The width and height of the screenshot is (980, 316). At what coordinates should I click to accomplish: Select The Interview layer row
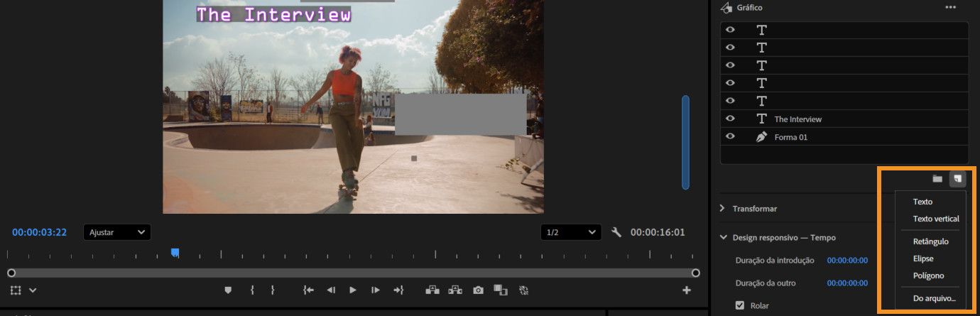[x=844, y=119]
